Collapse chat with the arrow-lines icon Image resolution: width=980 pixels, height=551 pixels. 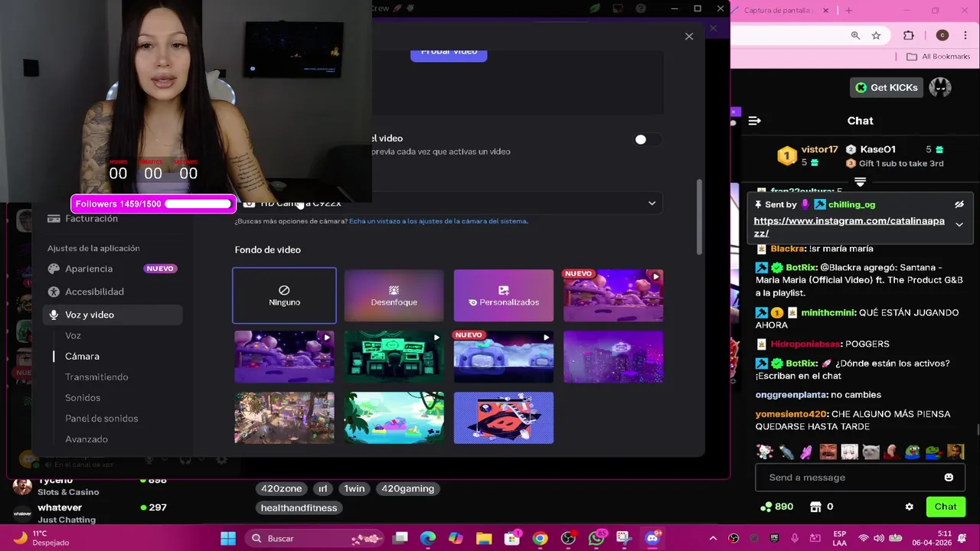(754, 121)
